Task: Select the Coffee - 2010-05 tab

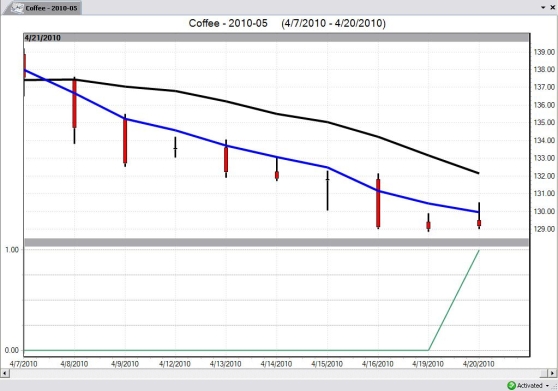Action: click(x=43, y=8)
